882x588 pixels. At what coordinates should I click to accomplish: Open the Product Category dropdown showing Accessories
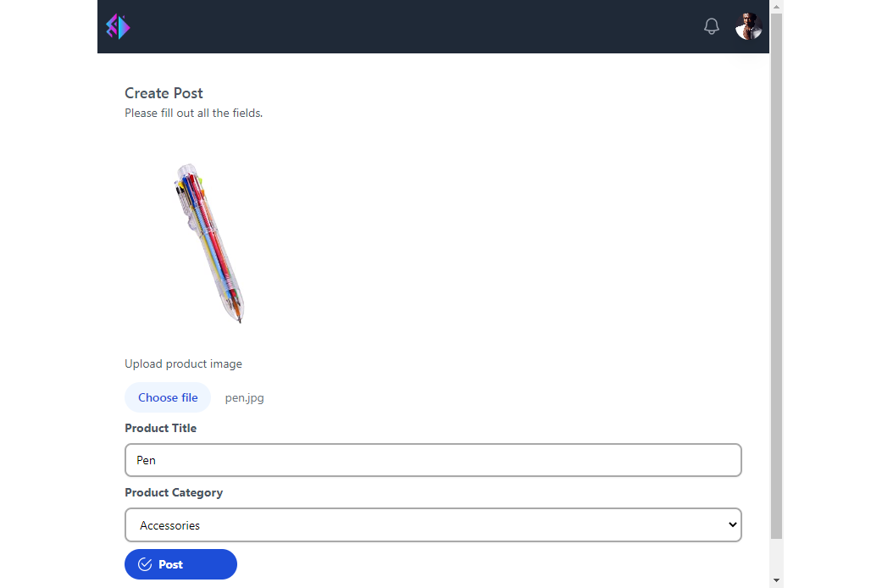point(433,525)
